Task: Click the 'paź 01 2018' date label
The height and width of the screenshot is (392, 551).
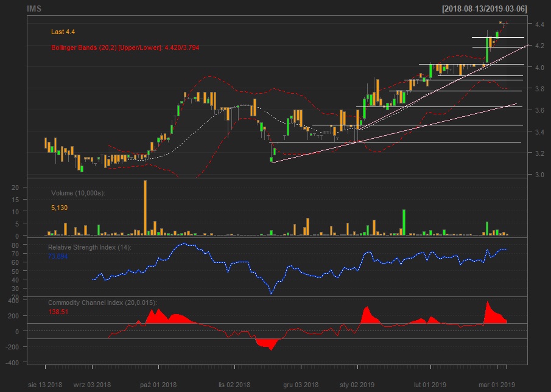Action: (158, 385)
